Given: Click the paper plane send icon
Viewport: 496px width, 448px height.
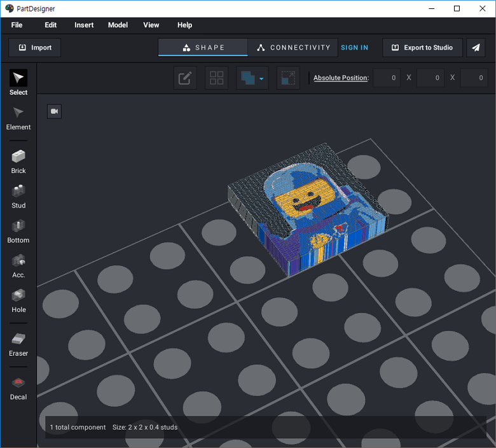Looking at the screenshot, I should [476, 48].
